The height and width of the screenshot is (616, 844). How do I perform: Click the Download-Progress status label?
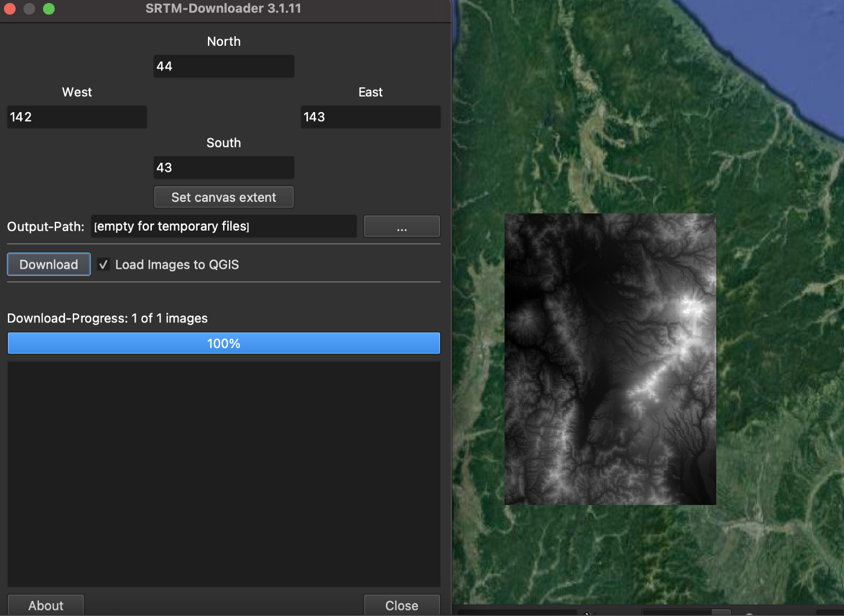click(x=107, y=318)
